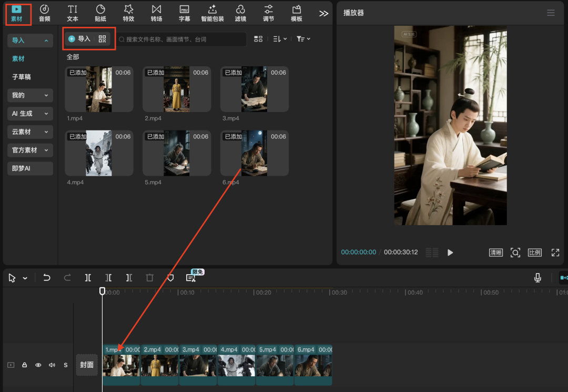
Task: Open the 贴纸 stickers panel
Action: coord(100,13)
